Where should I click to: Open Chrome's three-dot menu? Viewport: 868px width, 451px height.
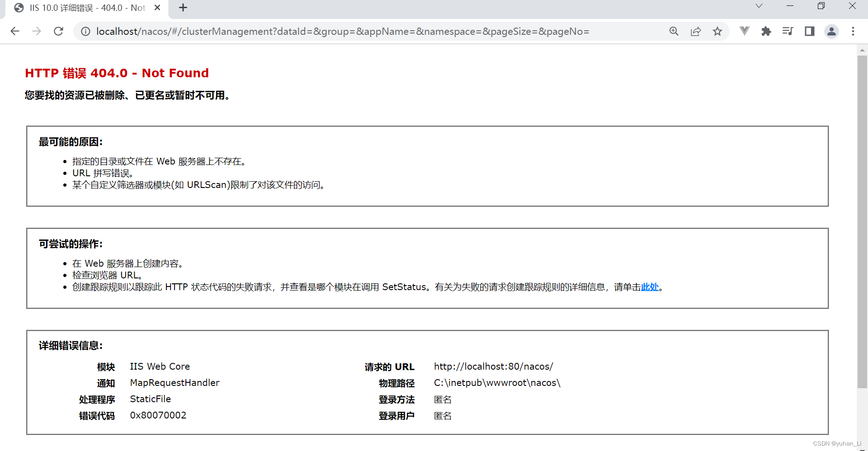(x=853, y=31)
